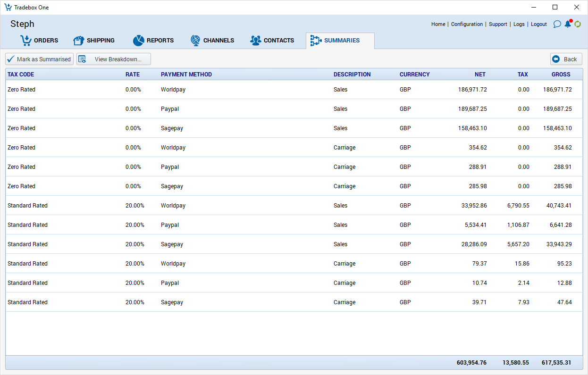The height and width of the screenshot is (375, 588).
Task: Click Logout in the top bar
Action: click(x=538, y=24)
